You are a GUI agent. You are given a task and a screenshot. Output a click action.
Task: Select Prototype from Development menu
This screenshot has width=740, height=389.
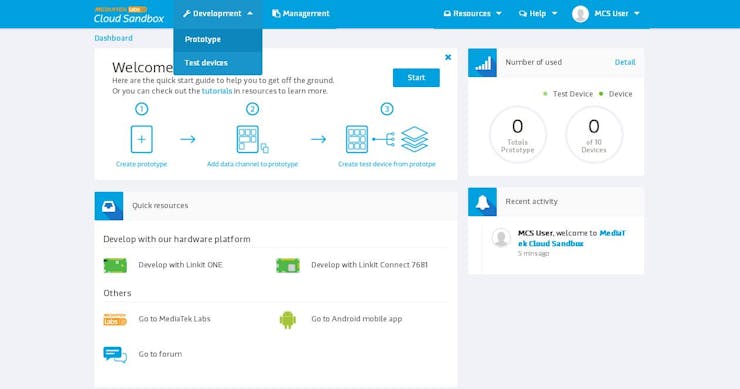pos(218,40)
